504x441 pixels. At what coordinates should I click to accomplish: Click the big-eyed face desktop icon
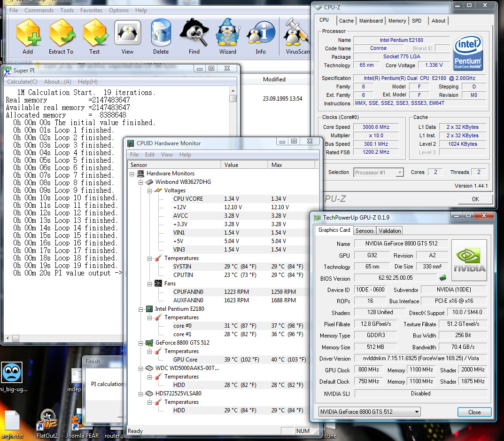pos(12,372)
